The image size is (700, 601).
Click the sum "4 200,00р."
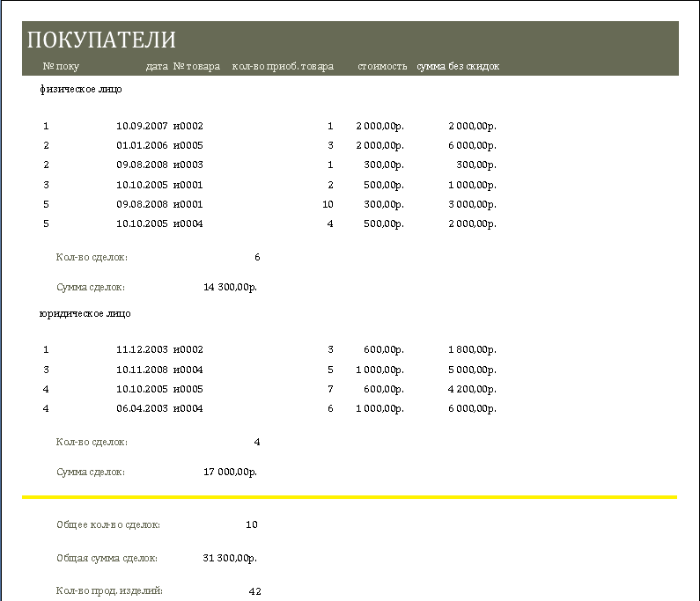(x=472, y=390)
